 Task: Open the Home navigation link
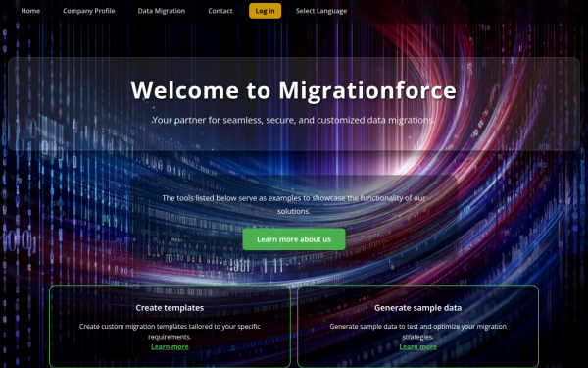click(30, 11)
